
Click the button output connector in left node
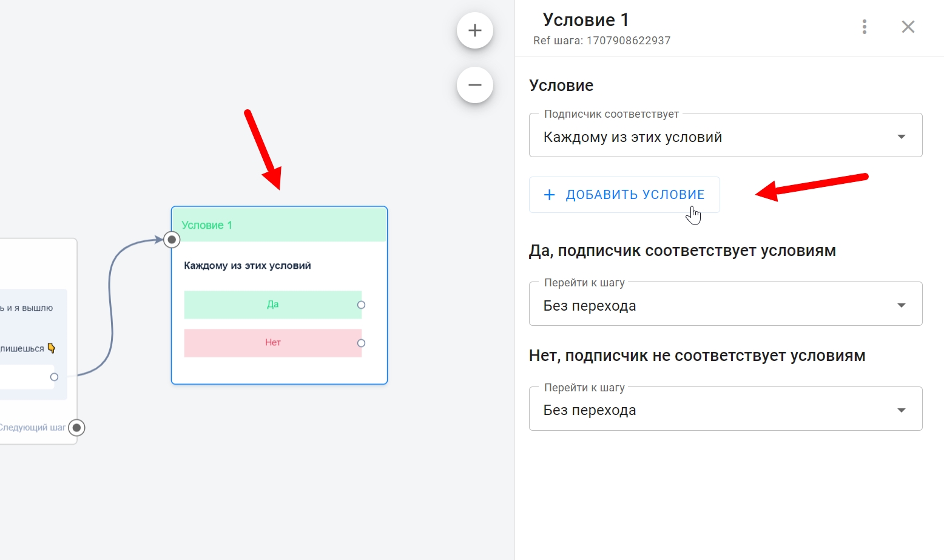(54, 377)
